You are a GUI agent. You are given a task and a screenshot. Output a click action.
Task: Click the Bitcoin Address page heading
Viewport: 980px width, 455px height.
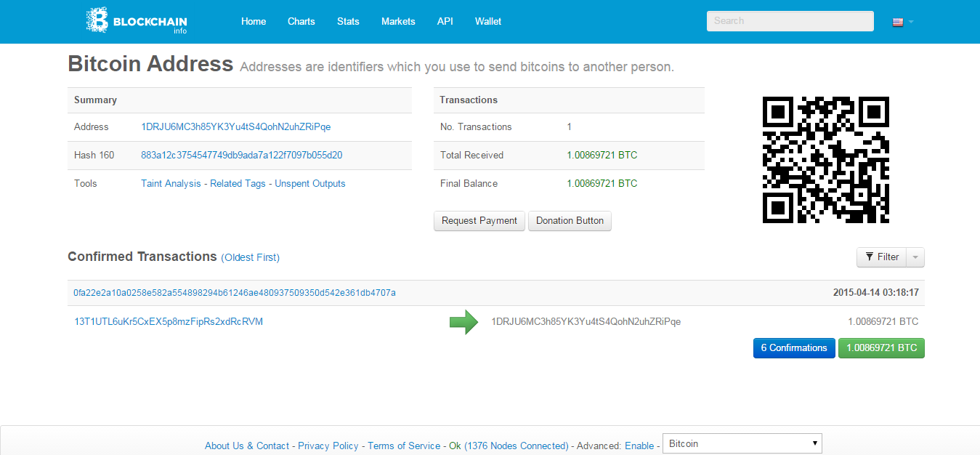point(150,64)
